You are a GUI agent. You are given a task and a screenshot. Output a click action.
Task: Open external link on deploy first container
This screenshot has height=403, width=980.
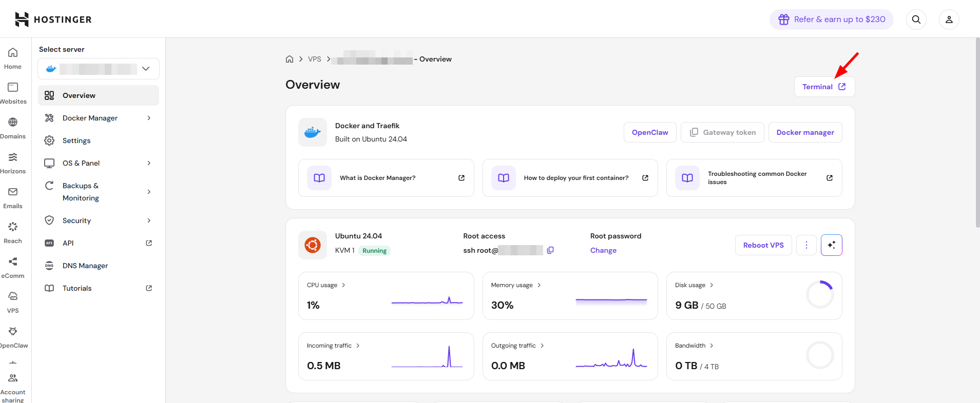coord(645,178)
